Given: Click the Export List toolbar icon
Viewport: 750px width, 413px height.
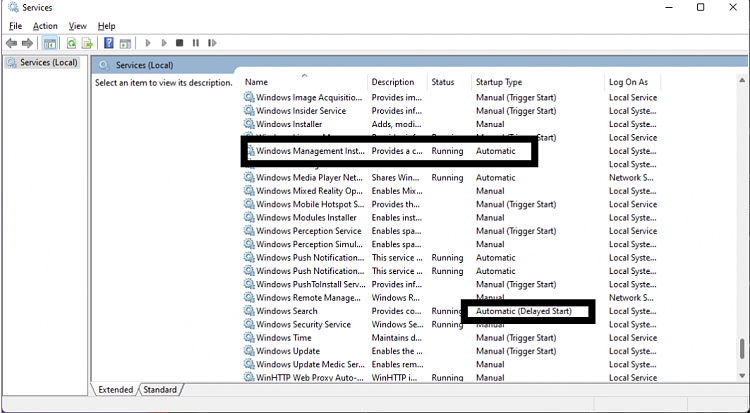Looking at the screenshot, I should tap(87, 43).
